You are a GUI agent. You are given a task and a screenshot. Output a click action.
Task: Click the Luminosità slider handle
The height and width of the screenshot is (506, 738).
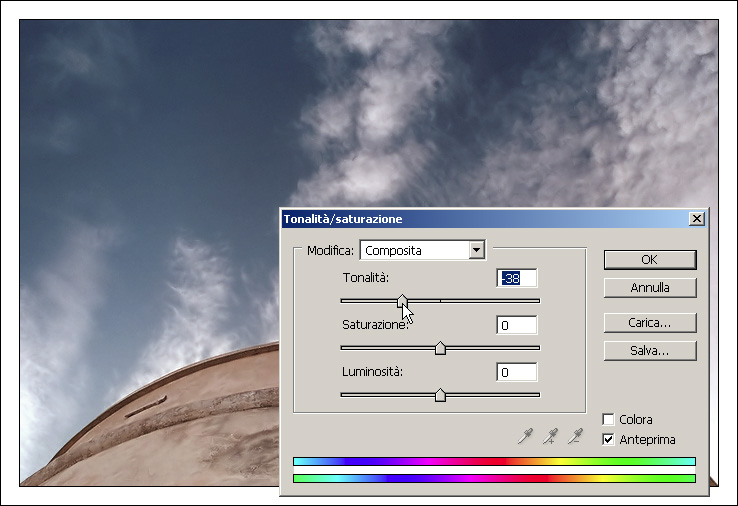coord(440,395)
